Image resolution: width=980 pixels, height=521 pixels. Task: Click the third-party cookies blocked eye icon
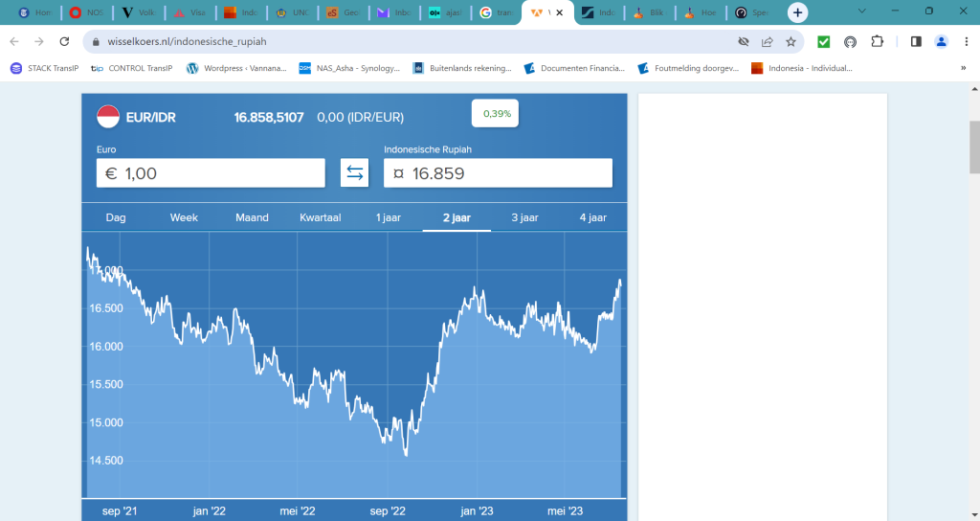pos(743,41)
